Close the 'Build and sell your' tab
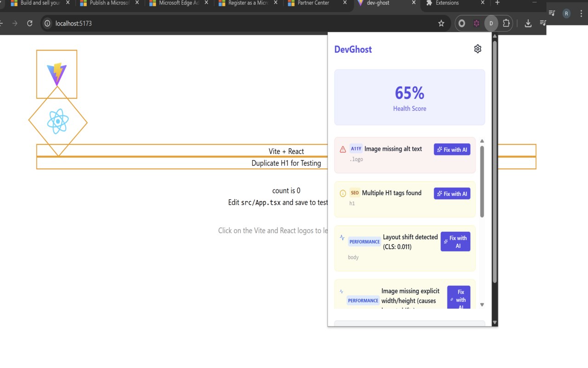588x368 pixels. (x=68, y=3)
